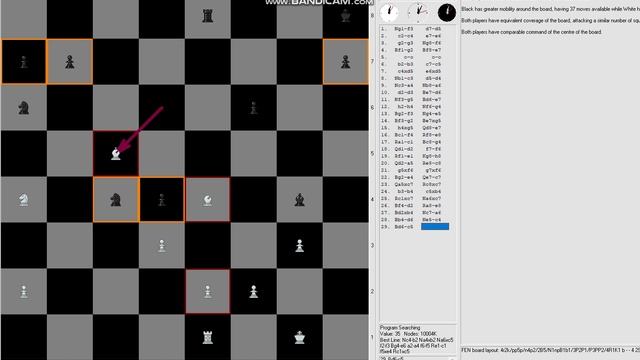Select move 24 b3-b4
This screenshot has height=360, width=640.
(x=405, y=191)
